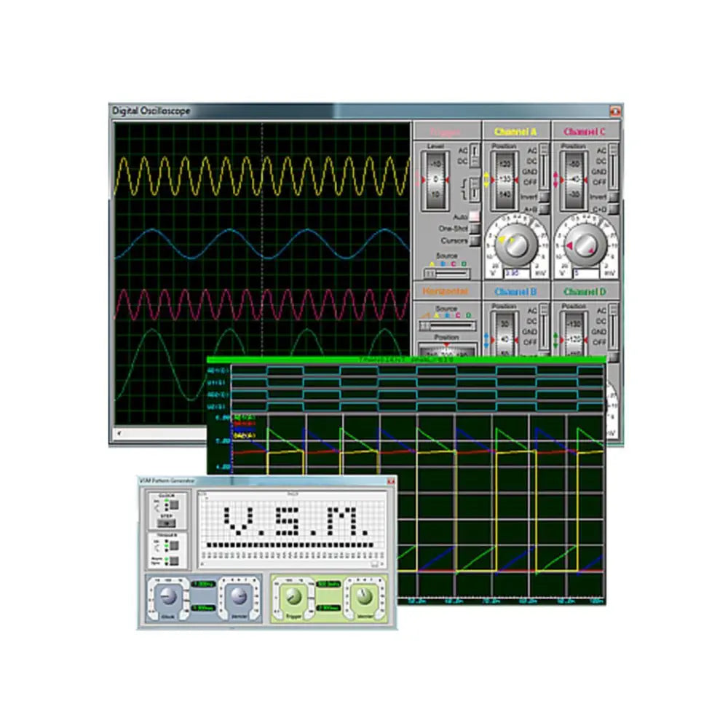Click the Trigger Source selector slider

446,274
